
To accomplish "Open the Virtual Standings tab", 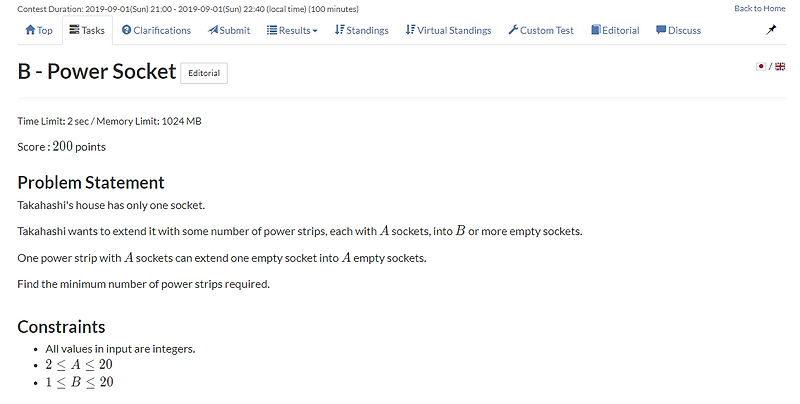I will click(448, 30).
